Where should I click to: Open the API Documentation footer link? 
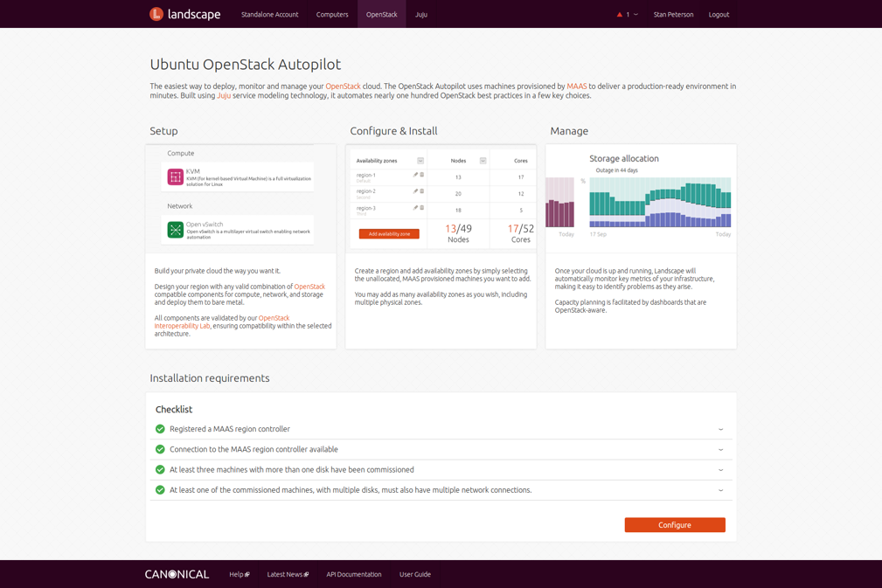354,575
